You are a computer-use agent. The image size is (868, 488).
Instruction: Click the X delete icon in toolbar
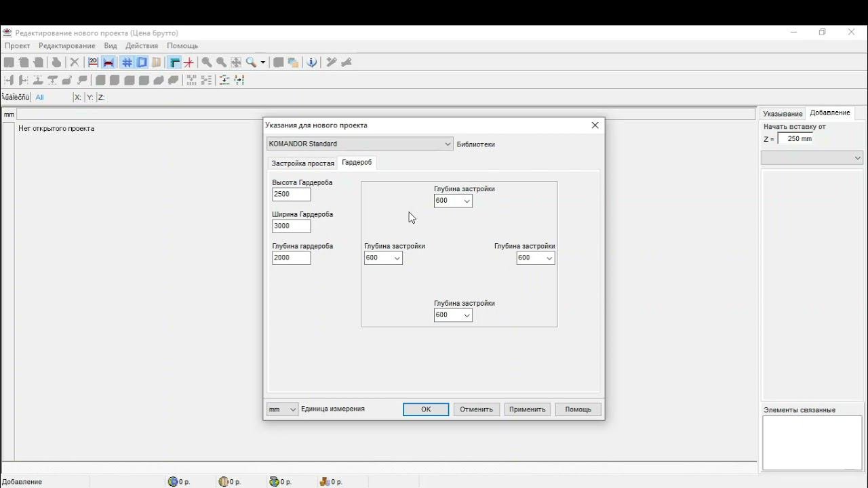click(75, 62)
